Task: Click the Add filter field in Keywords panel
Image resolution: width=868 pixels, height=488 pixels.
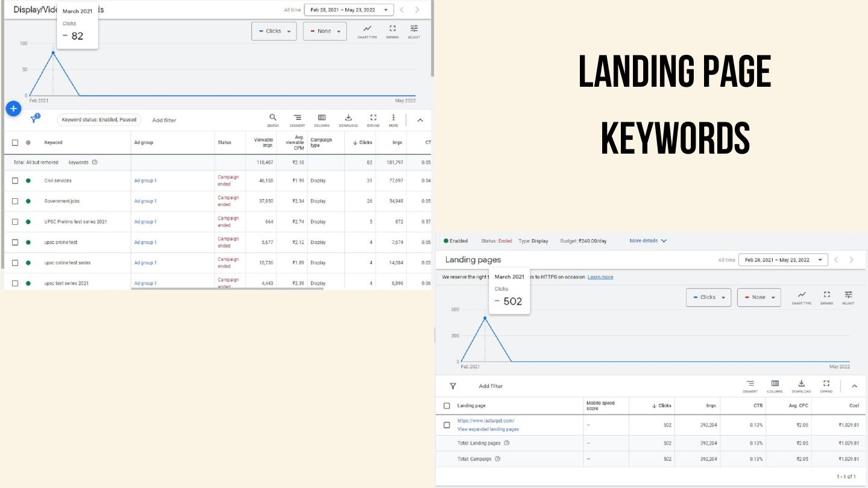Action: (164, 120)
